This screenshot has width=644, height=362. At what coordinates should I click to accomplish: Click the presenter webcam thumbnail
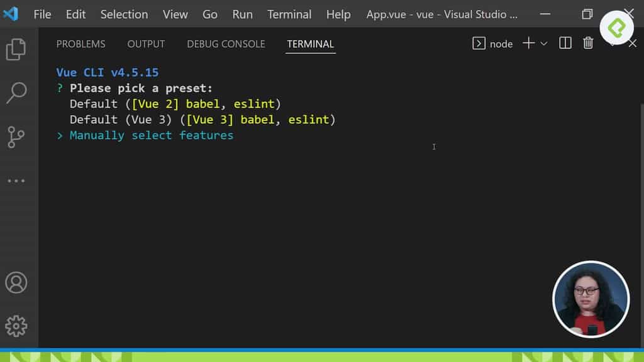click(591, 299)
